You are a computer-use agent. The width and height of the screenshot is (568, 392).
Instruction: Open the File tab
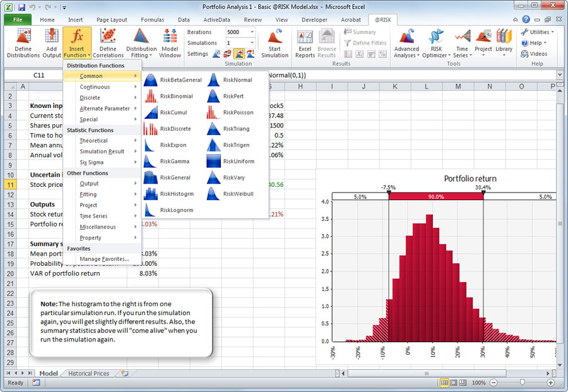coord(18,20)
